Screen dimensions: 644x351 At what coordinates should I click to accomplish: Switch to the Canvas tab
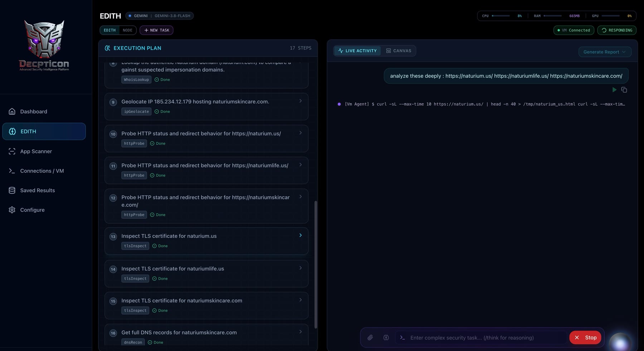399,51
